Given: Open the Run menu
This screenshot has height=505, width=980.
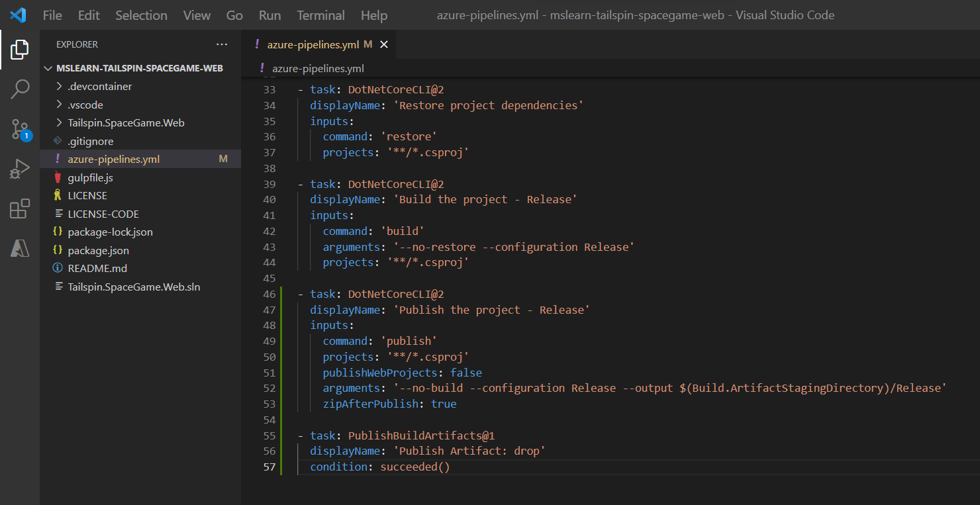Looking at the screenshot, I should tap(269, 15).
